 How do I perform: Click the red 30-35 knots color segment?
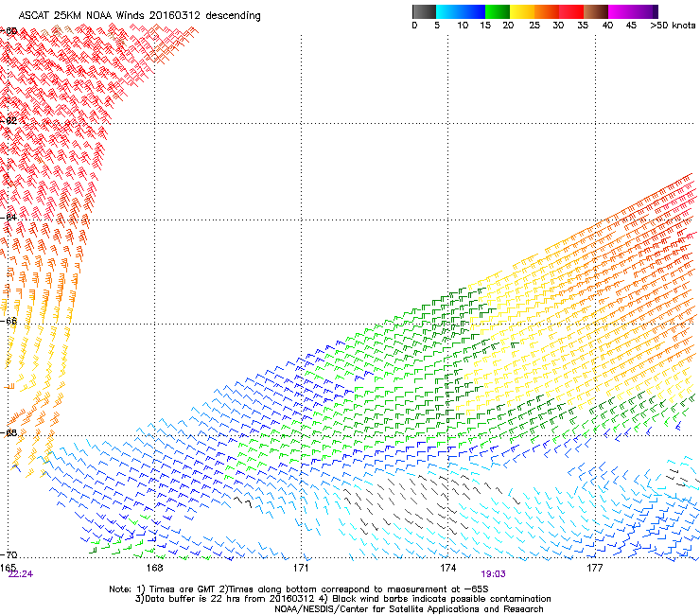coord(571,11)
